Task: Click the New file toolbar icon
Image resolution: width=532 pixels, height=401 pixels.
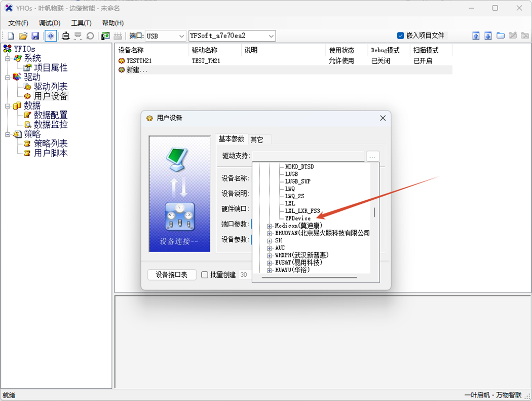Action: point(11,35)
